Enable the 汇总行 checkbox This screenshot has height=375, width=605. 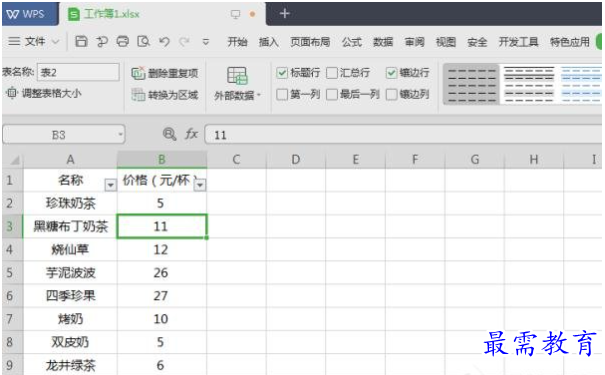point(332,73)
